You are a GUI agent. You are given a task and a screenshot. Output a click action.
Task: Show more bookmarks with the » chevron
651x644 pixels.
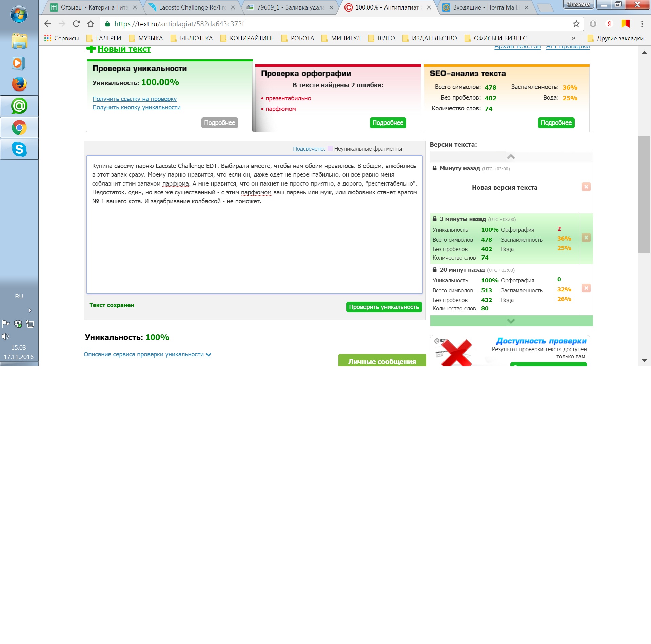click(x=574, y=38)
